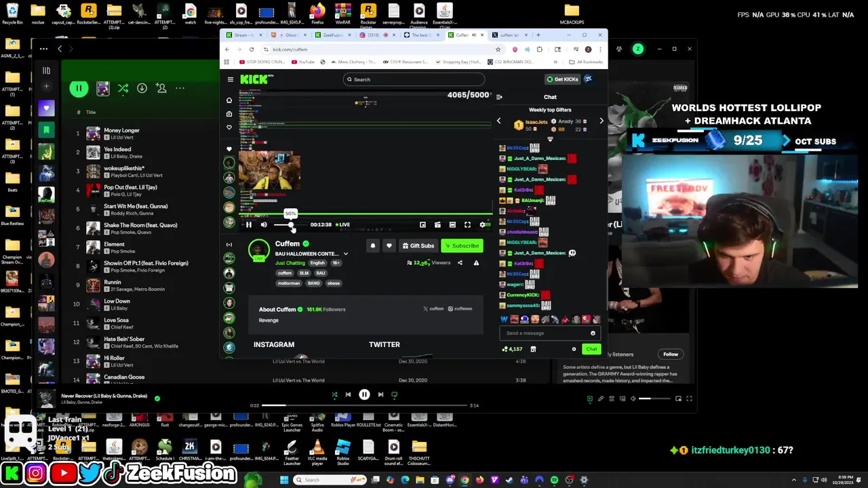The height and width of the screenshot is (488, 868).
Task: Enable picture-in-picture in Kick player
Action: 422,224
